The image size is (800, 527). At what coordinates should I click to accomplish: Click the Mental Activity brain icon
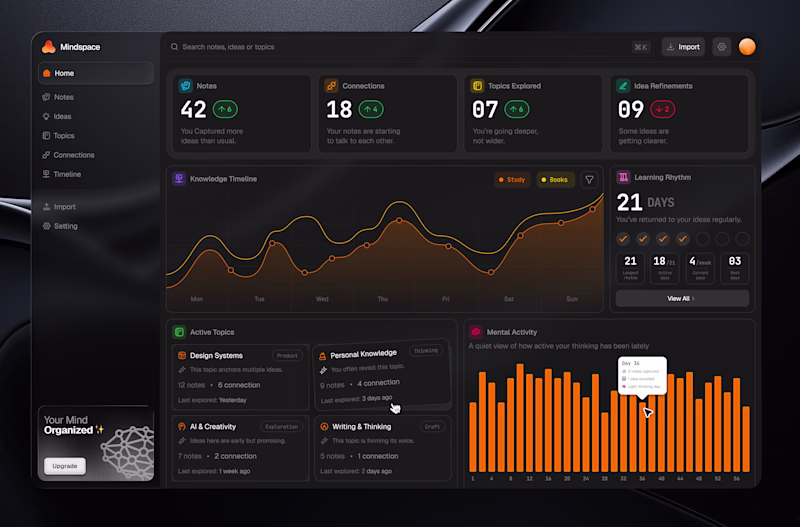pyautogui.click(x=476, y=332)
